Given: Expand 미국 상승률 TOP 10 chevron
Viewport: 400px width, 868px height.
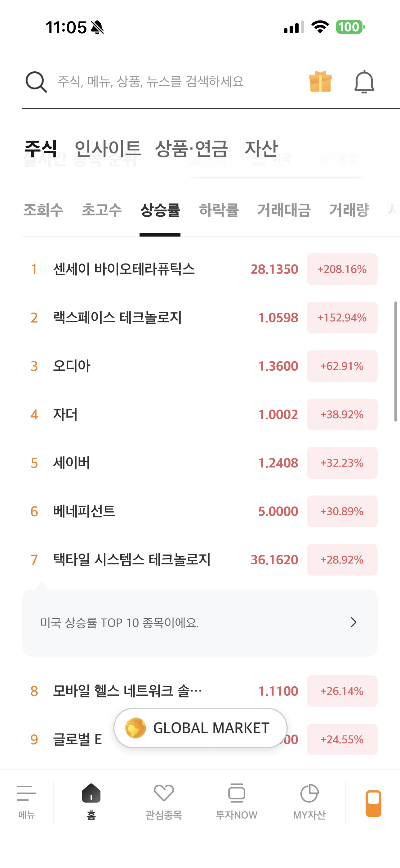Looking at the screenshot, I should click(353, 622).
